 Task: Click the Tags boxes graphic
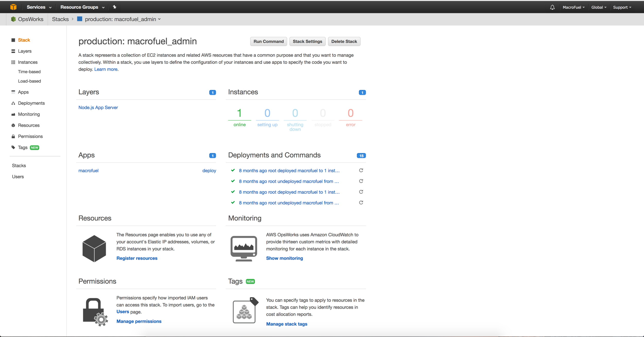[x=245, y=310]
